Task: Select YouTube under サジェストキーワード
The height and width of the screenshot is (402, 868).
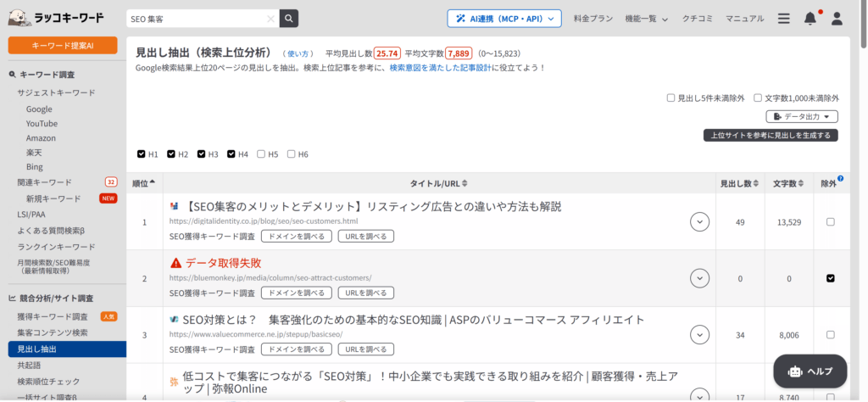Action: [42, 124]
